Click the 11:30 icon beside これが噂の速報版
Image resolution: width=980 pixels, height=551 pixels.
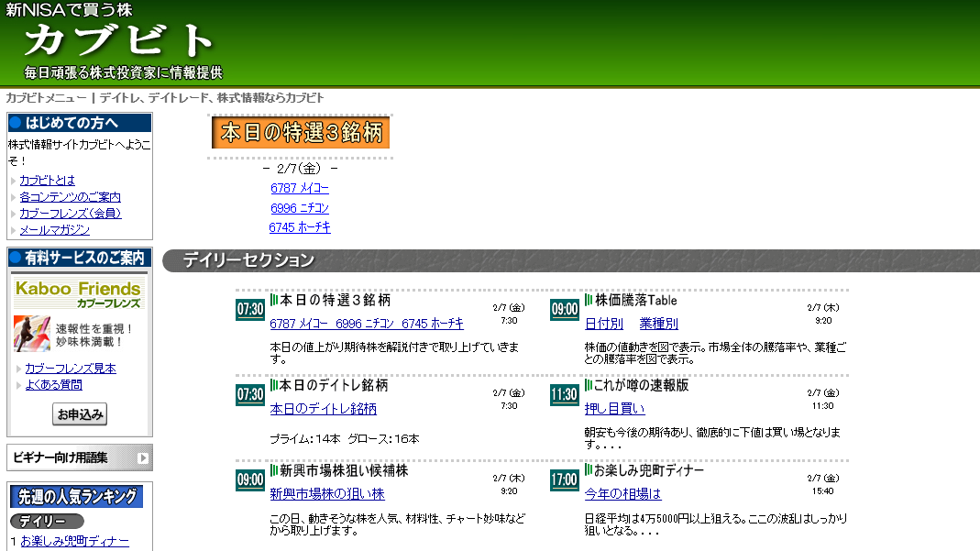pyautogui.click(x=565, y=395)
